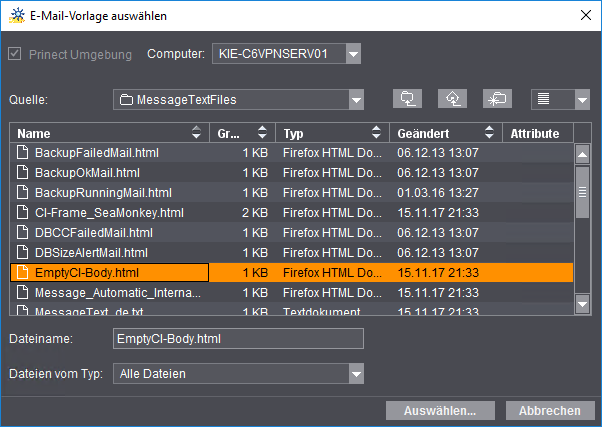Click the Attribute column header
The image size is (602, 427).
[536, 134]
